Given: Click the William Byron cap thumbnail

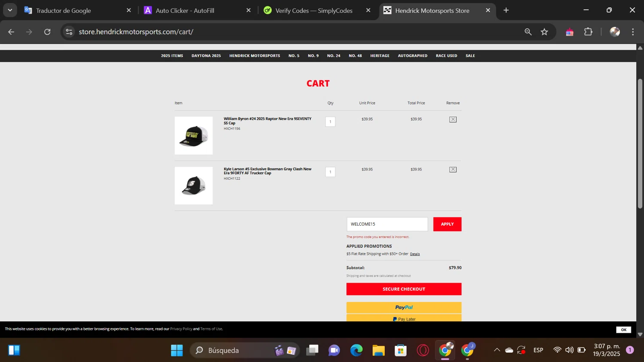Looking at the screenshot, I should tap(194, 136).
